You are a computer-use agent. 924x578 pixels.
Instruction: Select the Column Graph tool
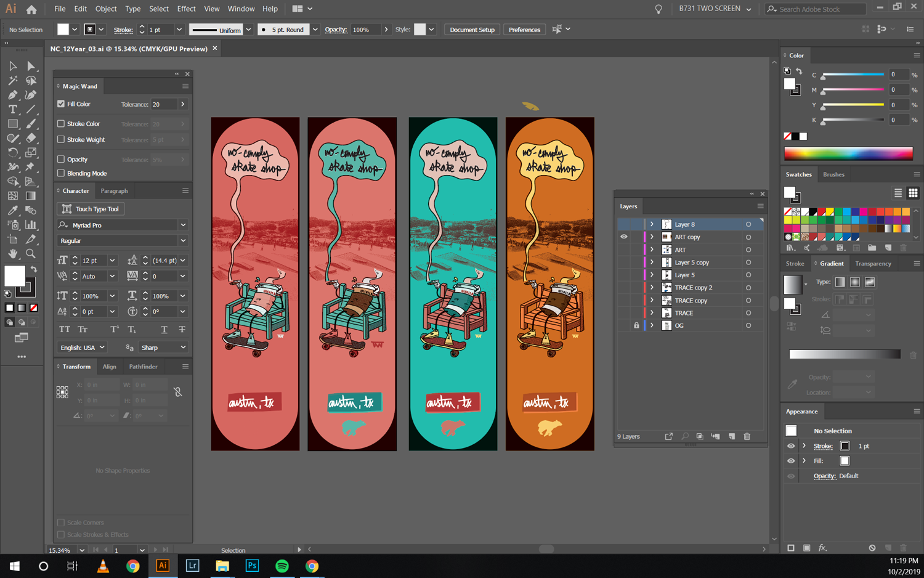click(x=31, y=225)
